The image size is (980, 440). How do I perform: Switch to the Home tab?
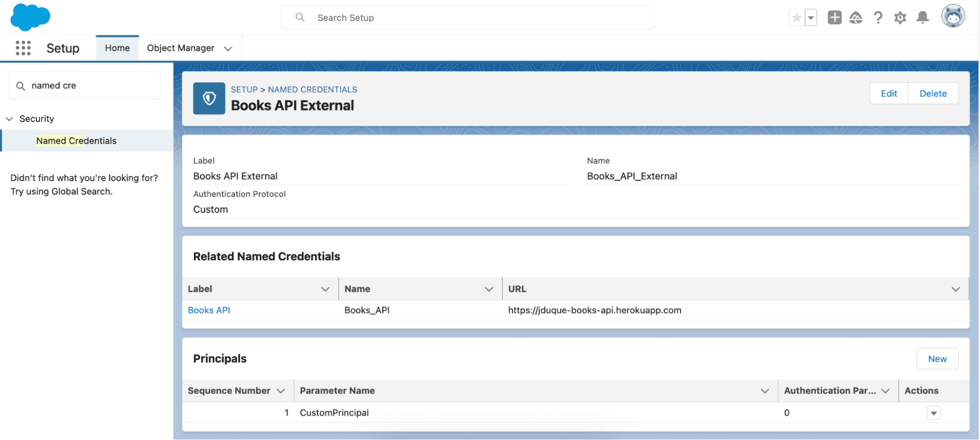tap(117, 48)
